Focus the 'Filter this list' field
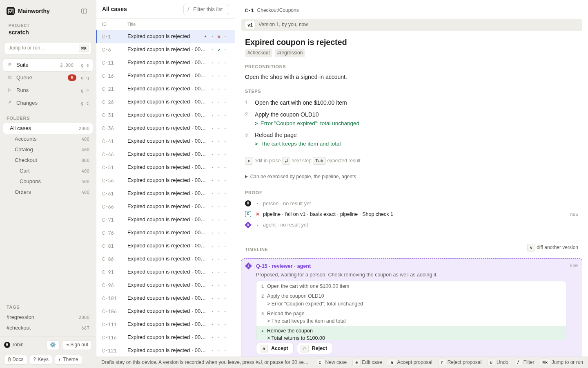Viewport: 588px width, 368px height. click(206, 9)
